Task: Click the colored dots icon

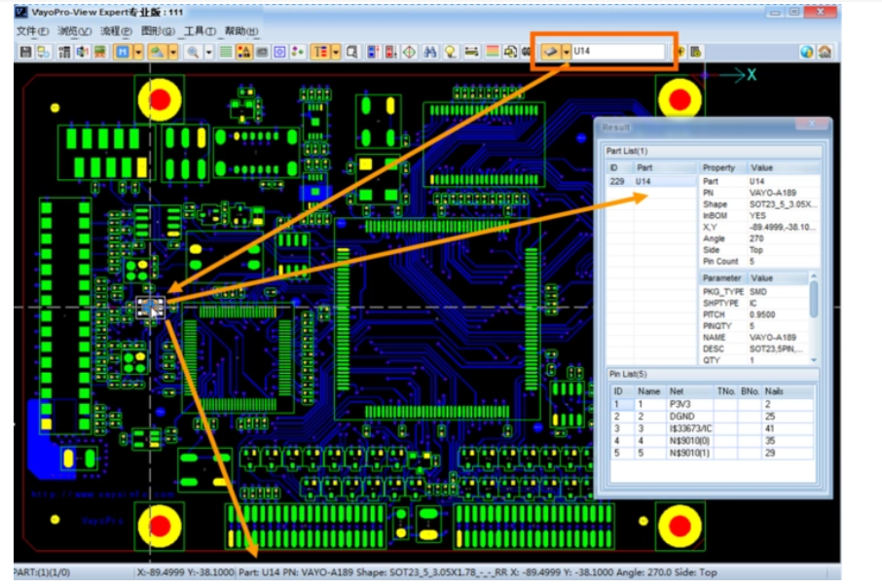Action: 298,52
